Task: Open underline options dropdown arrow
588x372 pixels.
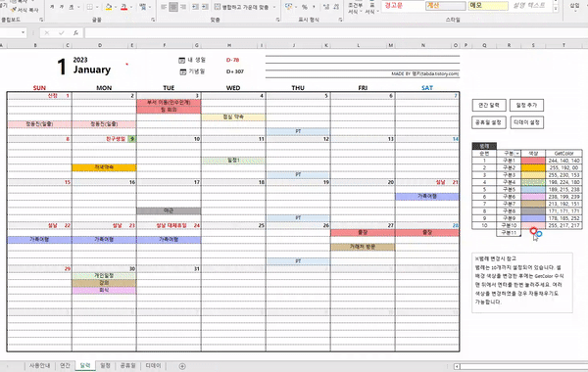Action: pyautogui.click(x=78, y=7)
